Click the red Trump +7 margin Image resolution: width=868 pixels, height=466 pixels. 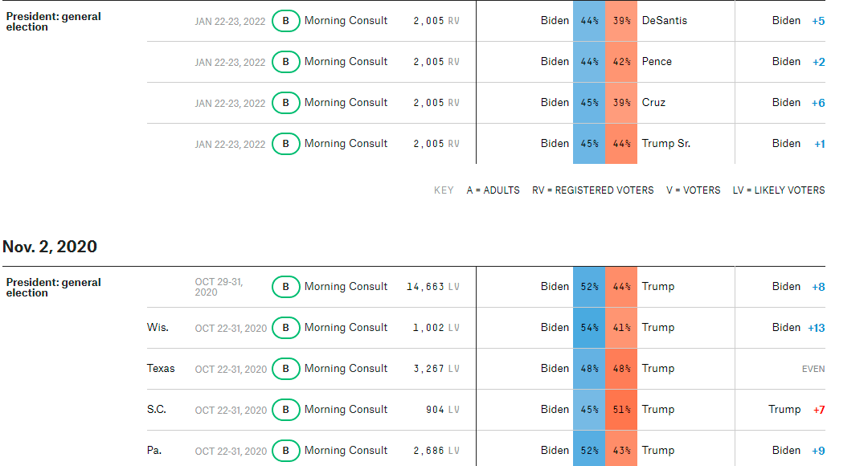pos(796,410)
